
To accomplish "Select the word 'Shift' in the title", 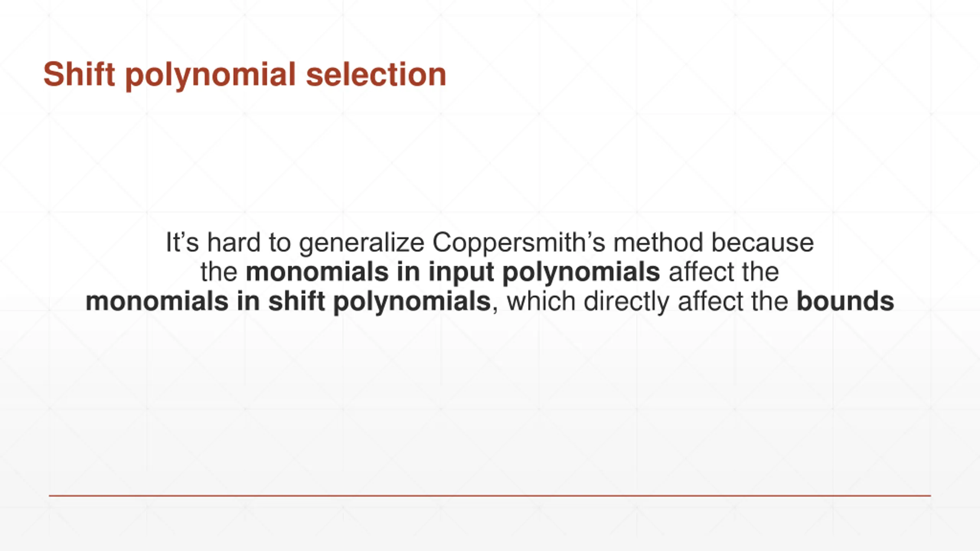I will tap(79, 73).
